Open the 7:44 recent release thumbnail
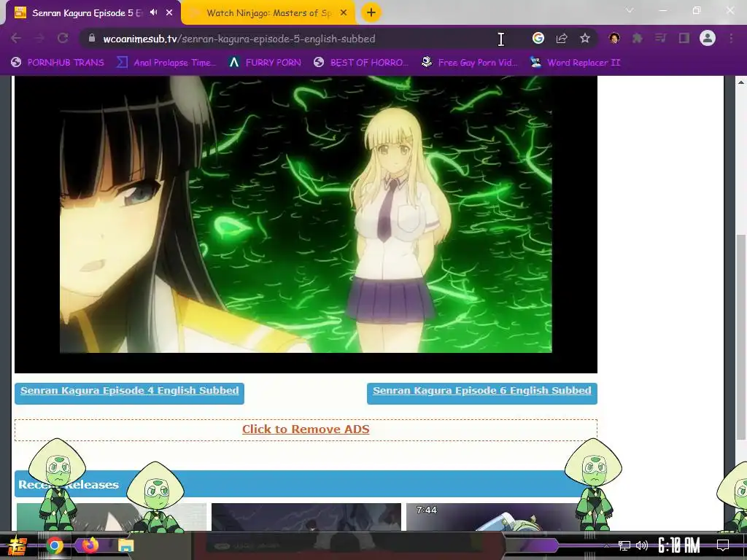 [492, 517]
